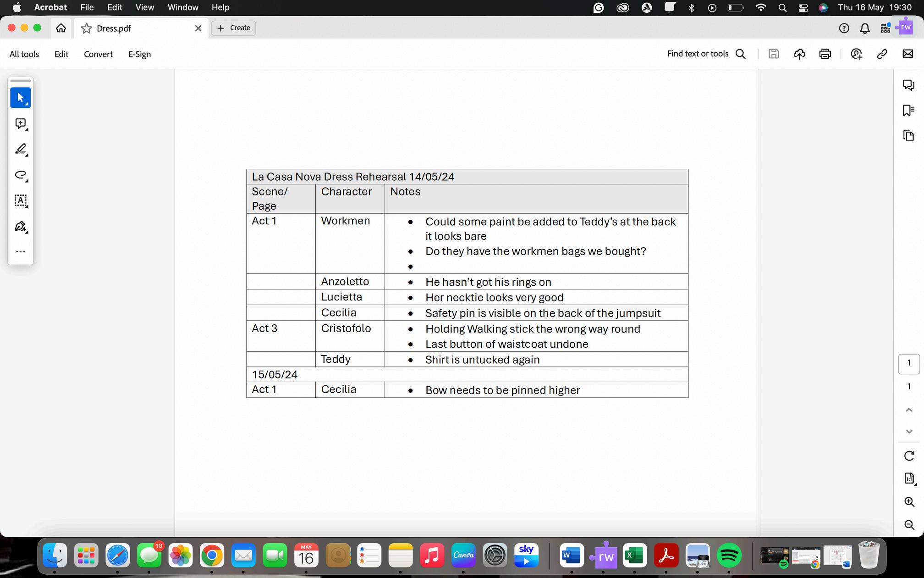Viewport: 924px width, 578px height.
Task: Choose the freehand draw loop tool
Action: tap(20, 175)
